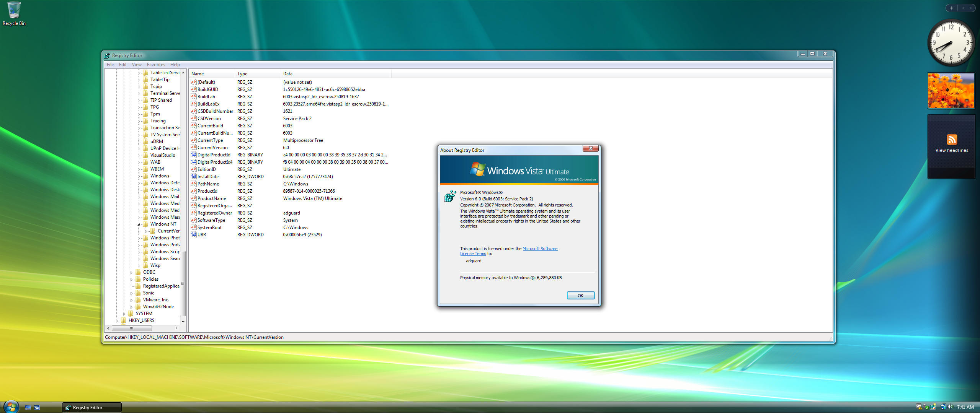Viewport: 980px width, 413px height.
Task: Click the DWORD icon beside UBR
Action: click(194, 234)
